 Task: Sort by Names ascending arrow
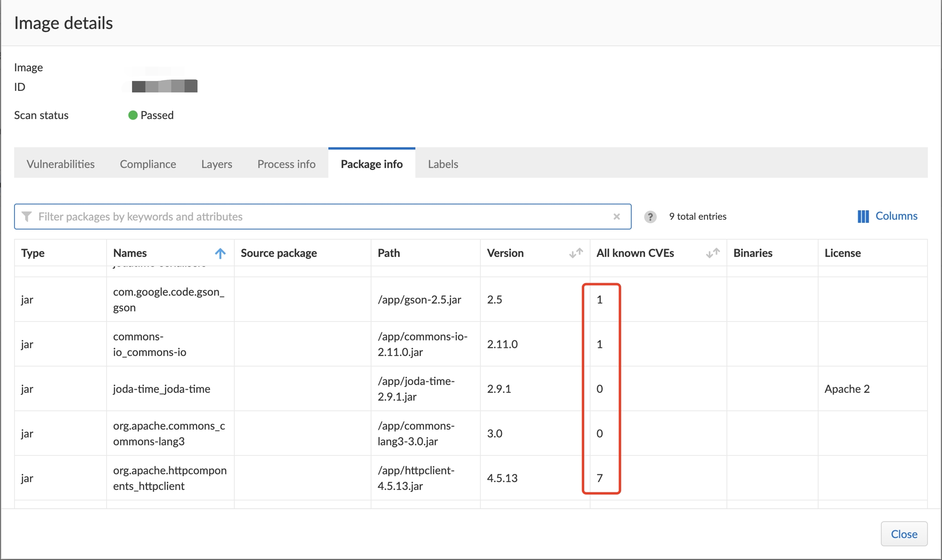220,253
